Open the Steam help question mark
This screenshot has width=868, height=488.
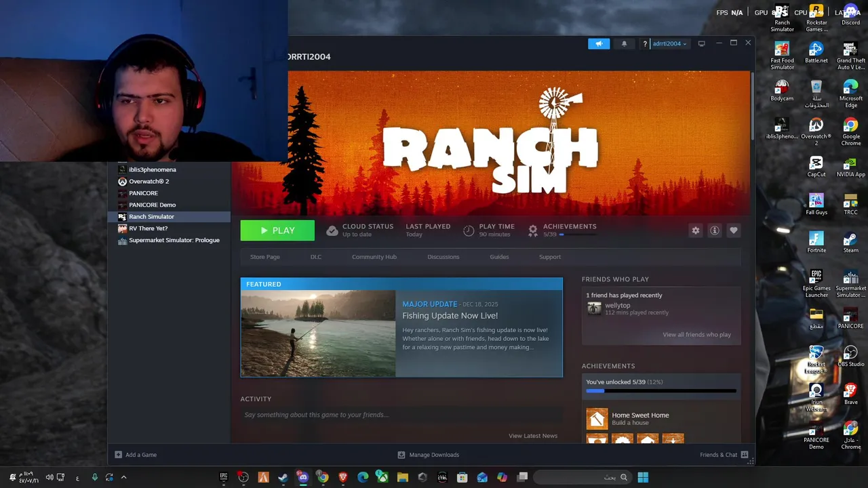click(x=645, y=44)
